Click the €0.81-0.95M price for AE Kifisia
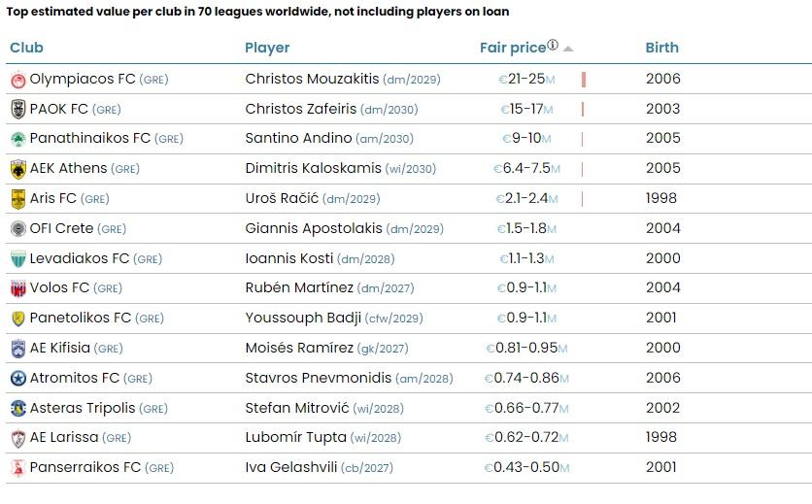Viewport: 812px width, 504px height. click(x=525, y=348)
